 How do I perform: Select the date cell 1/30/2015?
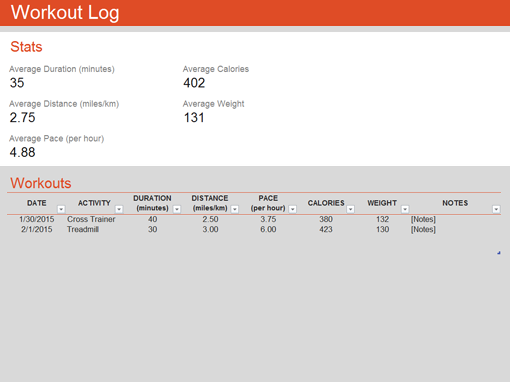(37, 219)
